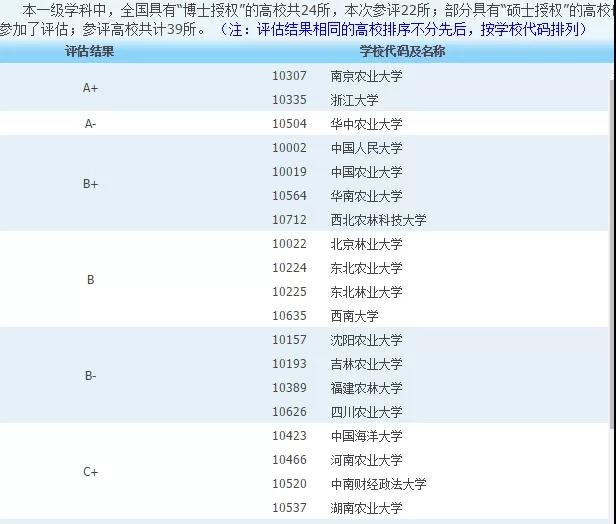The image size is (616, 524).
Task: Click school code 10193
Action: tap(290, 364)
